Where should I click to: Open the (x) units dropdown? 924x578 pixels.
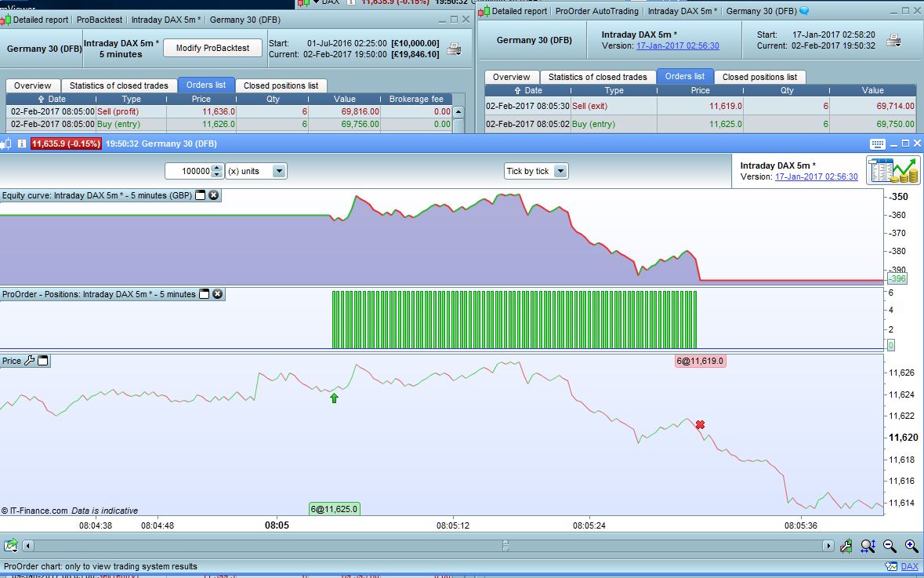(279, 171)
